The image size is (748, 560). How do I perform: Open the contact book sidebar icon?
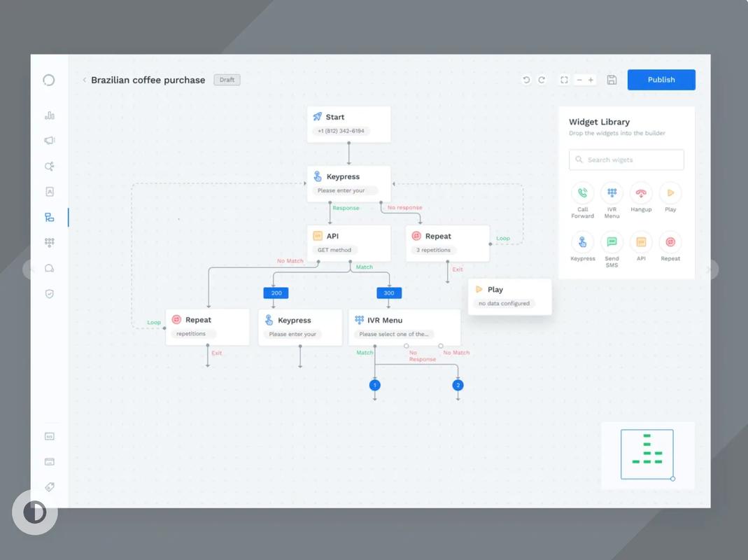[x=49, y=191]
